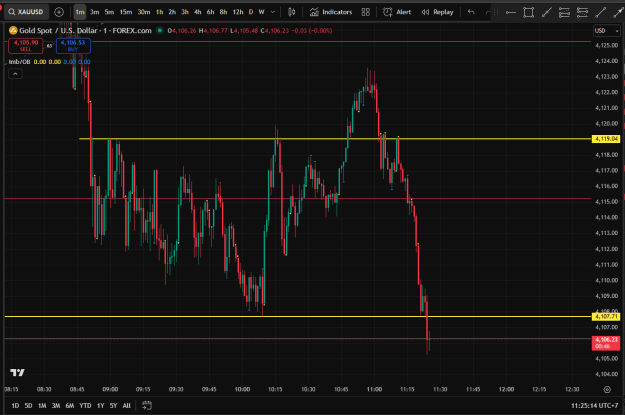
Task: Set date range to All
Action: click(127, 405)
